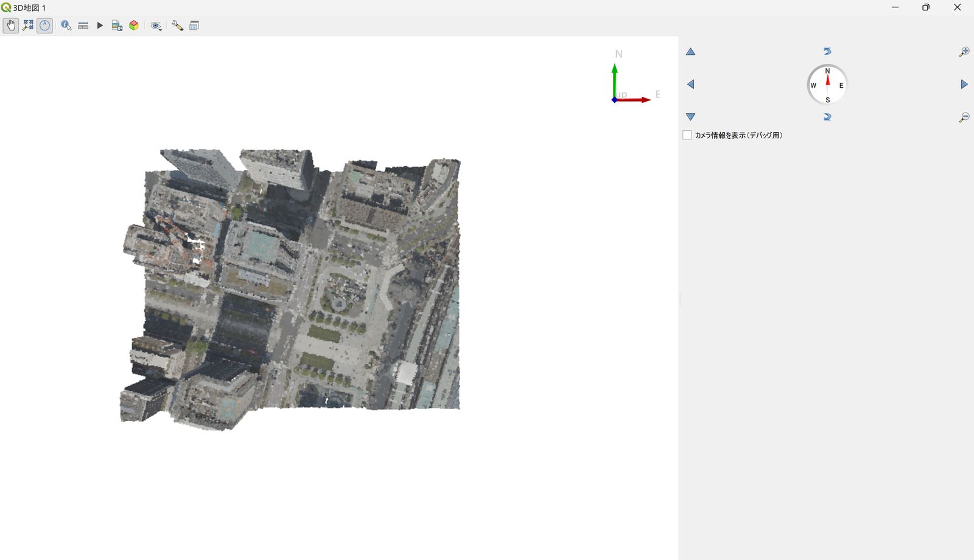The image size is (974, 560).
Task: Enable the カメラ情報を表示(デバッグ用) checkbox
Action: 687,135
